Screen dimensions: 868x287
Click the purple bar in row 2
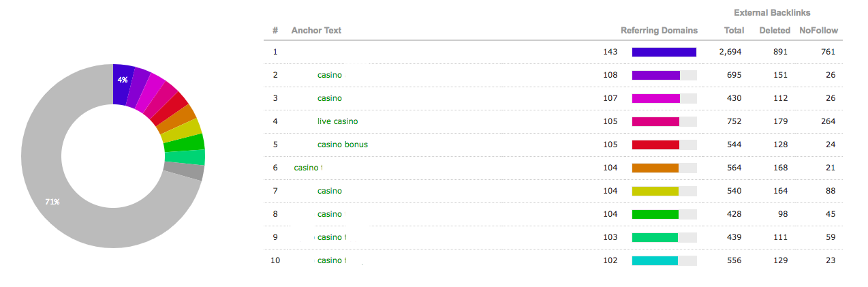[x=656, y=75]
